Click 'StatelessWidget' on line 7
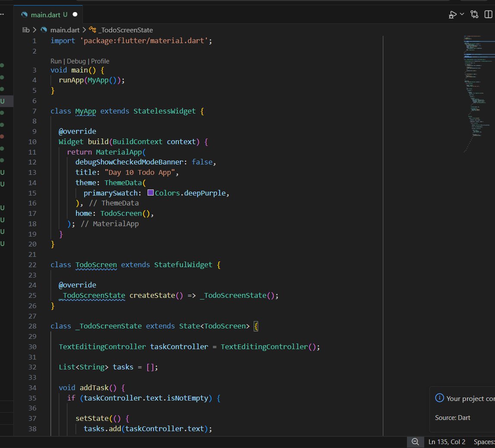This screenshot has width=495, height=448. coord(164,111)
